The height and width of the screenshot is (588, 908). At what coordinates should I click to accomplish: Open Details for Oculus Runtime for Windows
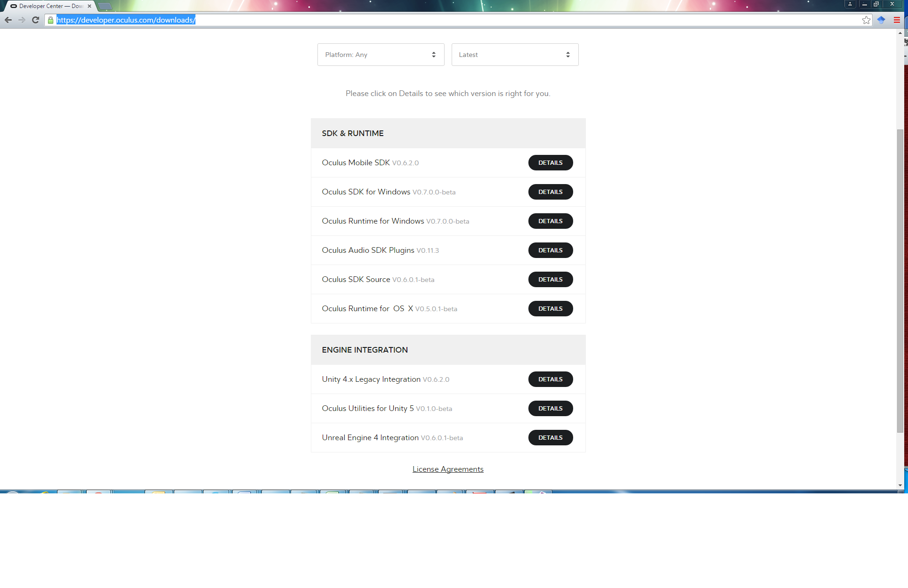[550, 221]
